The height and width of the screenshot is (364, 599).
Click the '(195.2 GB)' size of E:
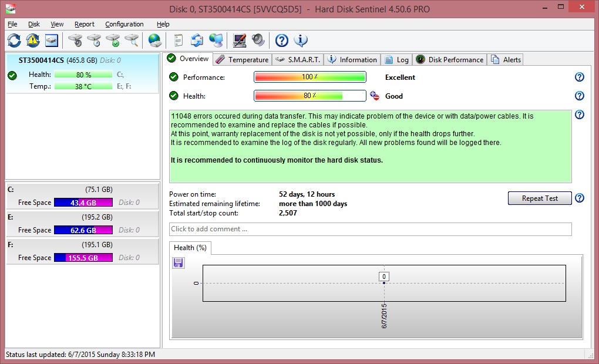pos(97,217)
